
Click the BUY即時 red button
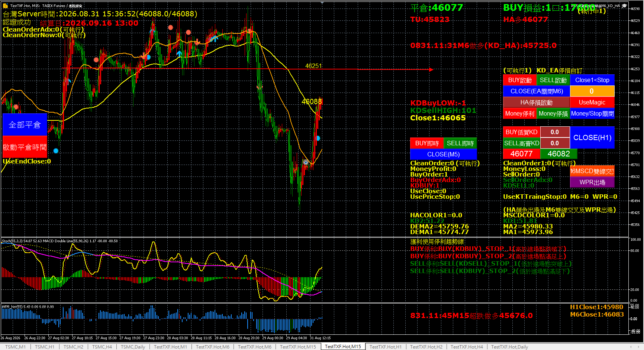pos(427,143)
